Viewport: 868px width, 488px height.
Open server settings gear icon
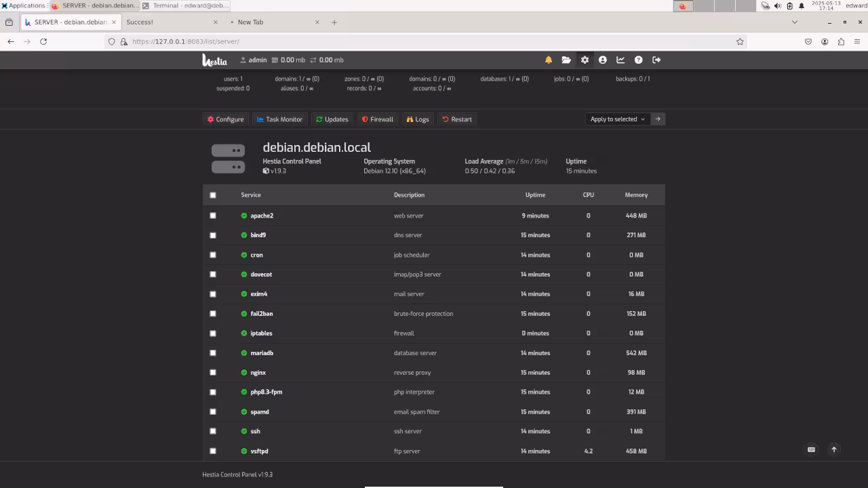pos(585,60)
